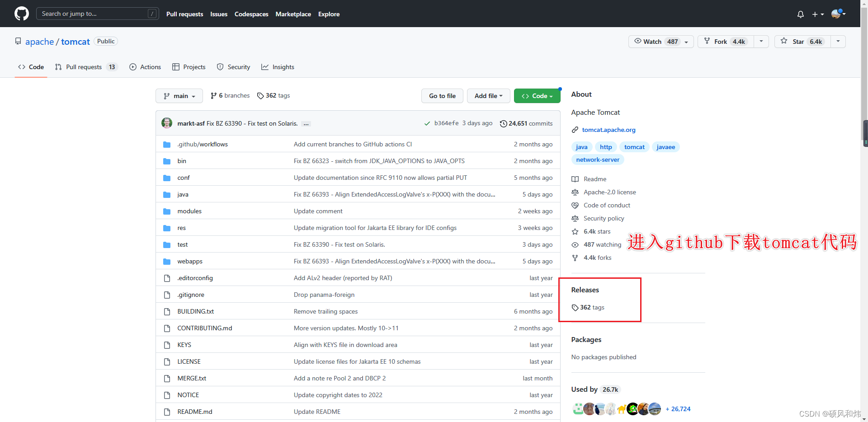The image size is (868, 422).
Task: Switch to the Actions tab
Action: point(145,67)
